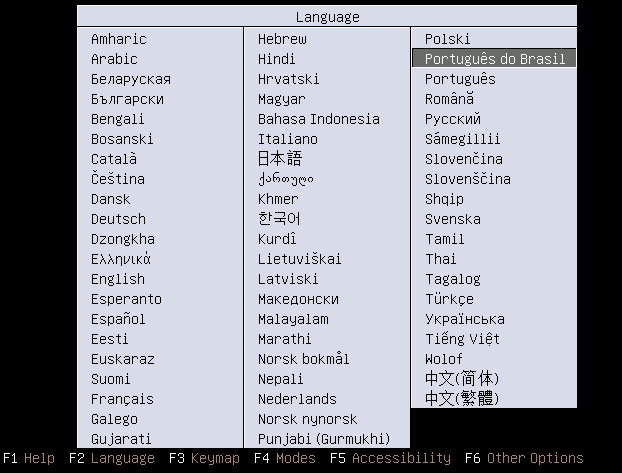Select 한국어 language entry

tap(279, 219)
